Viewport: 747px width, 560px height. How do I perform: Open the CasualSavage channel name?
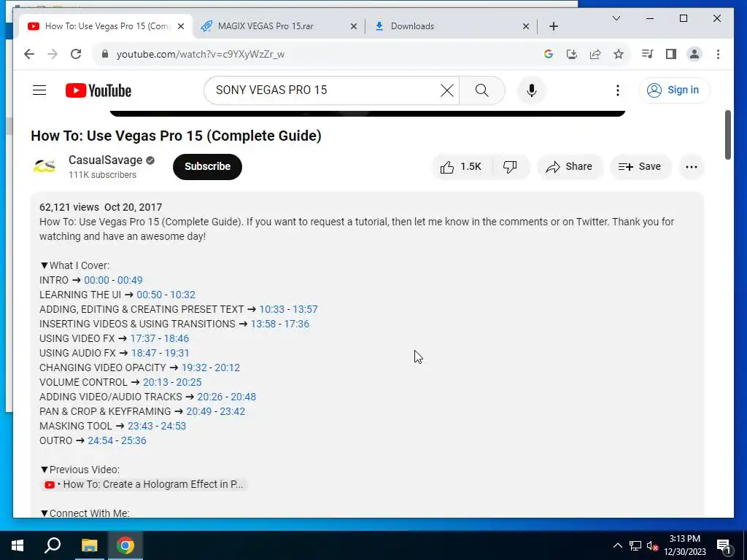tap(105, 160)
